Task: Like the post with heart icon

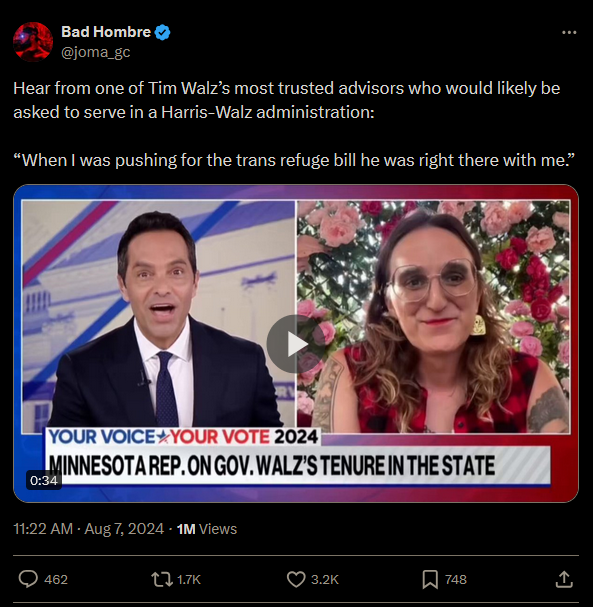Action: point(296,580)
